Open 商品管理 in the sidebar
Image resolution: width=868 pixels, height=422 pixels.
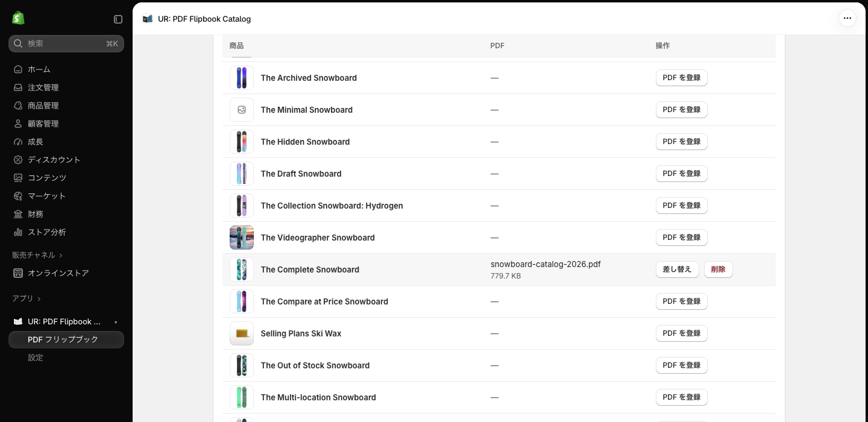pos(66,105)
